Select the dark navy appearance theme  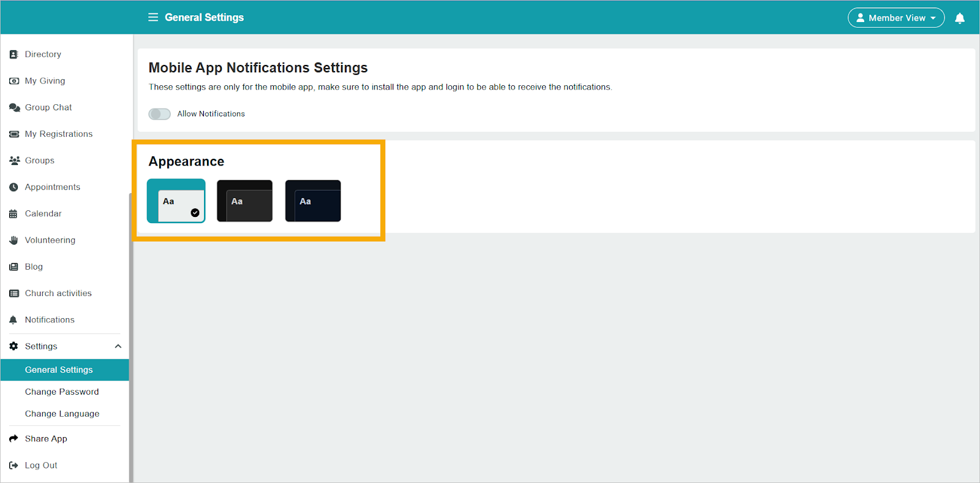[313, 201]
